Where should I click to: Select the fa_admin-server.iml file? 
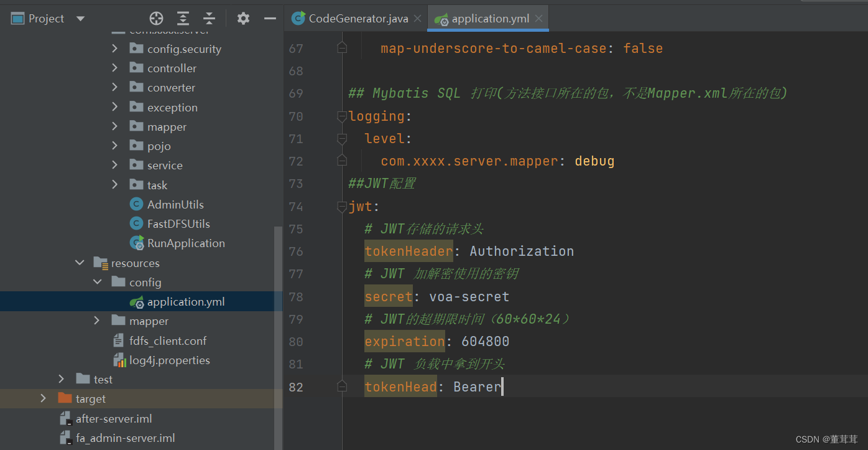point(126,438)
